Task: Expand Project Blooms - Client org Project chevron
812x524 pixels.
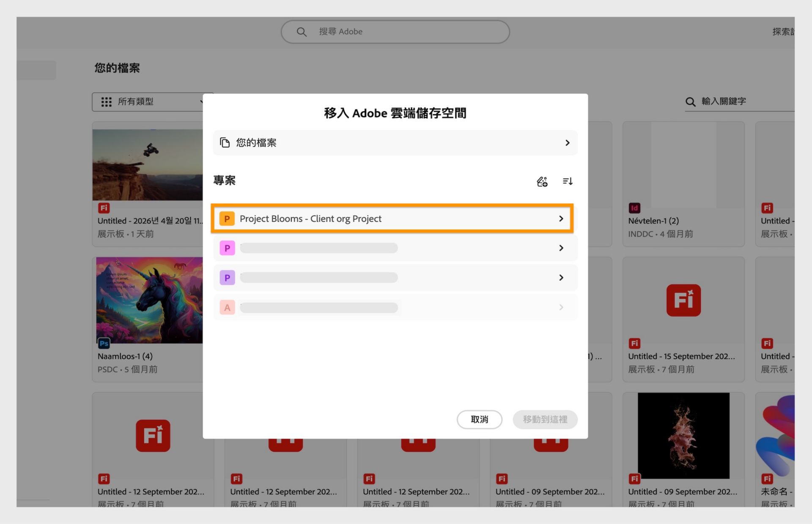Action: pyautogui.click(x=561, y=218)
